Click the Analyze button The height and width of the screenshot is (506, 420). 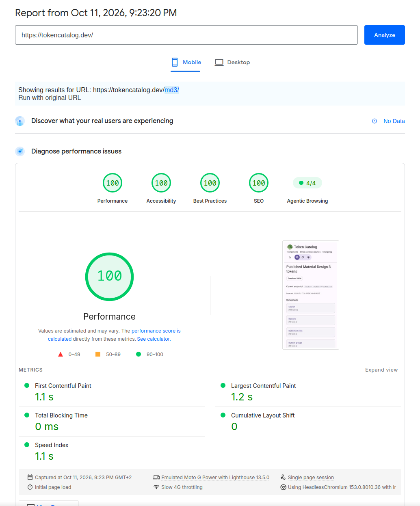pyautogui.click(x=384, y=35)
